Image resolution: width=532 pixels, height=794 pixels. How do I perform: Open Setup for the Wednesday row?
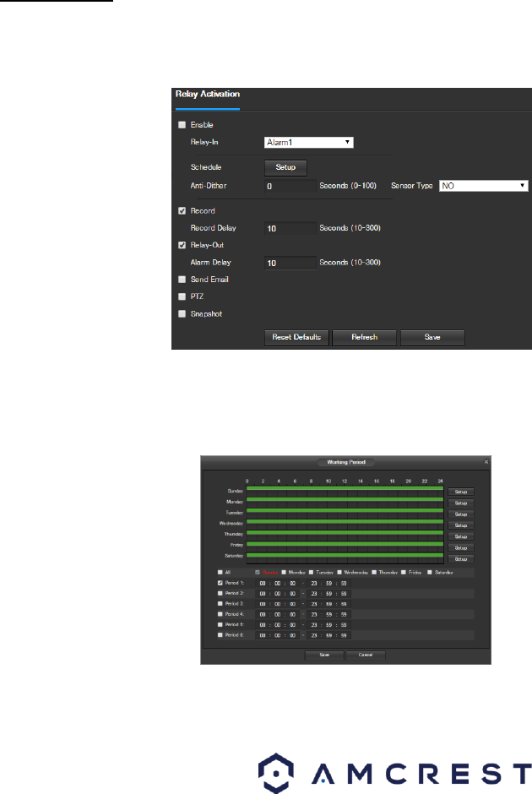point(460,525)
